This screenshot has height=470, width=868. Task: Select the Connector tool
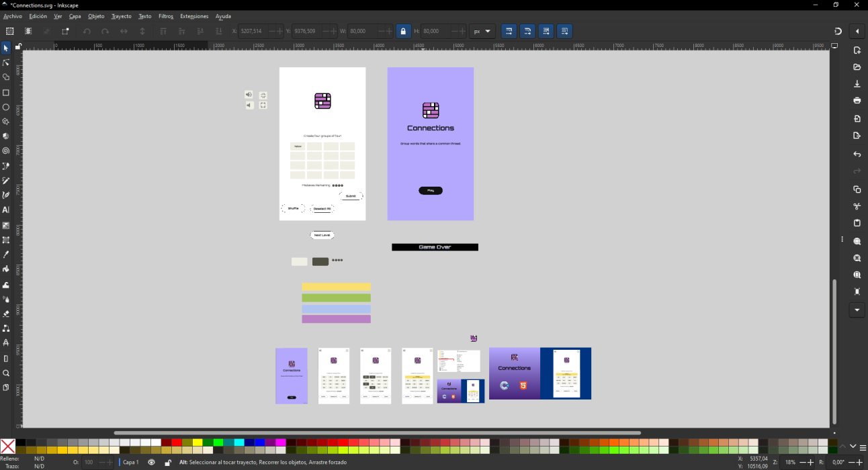6,328
